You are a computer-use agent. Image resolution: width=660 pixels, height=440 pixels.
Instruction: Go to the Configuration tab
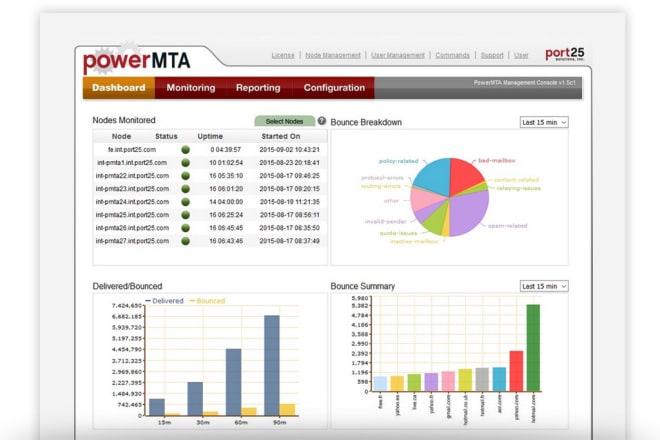(x=334, y=88)
